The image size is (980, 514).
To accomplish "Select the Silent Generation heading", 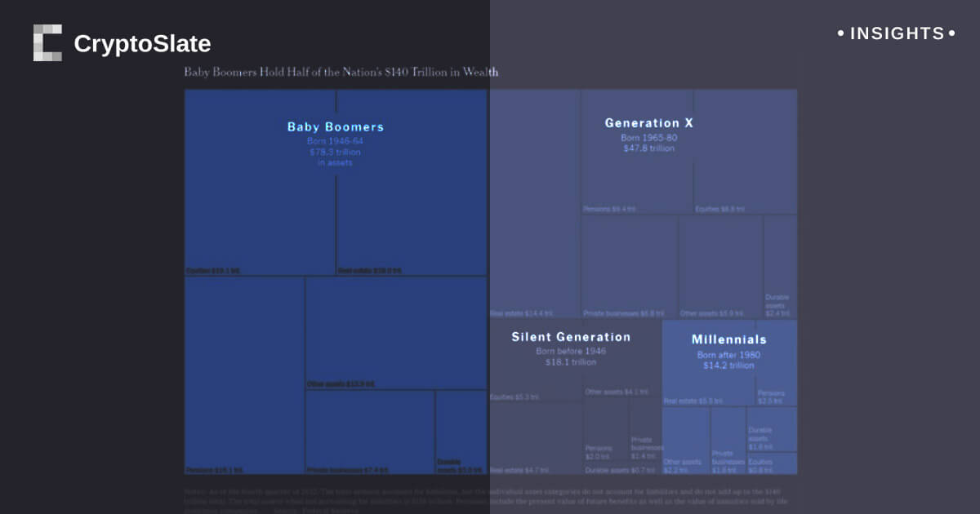I will click(571, 337).
